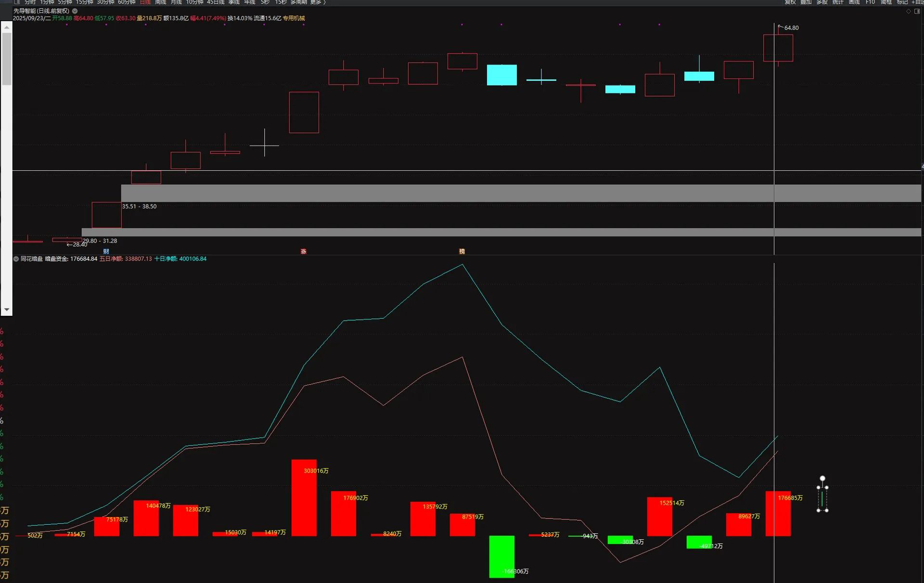The width and height of the screenshot is (924, 583).
Task: Open the 画线 drawing tools
Action: coord(854,2)
